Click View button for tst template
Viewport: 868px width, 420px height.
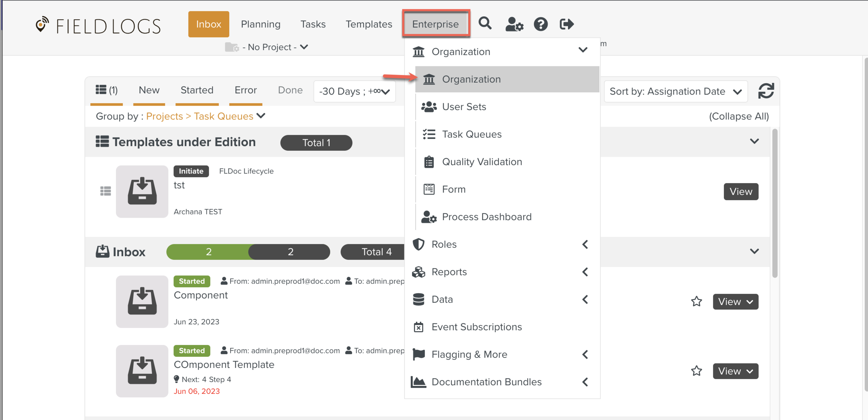coord(741,191)
